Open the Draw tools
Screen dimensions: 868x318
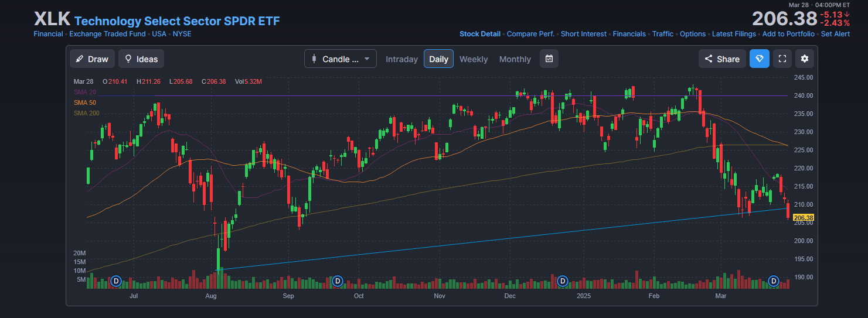[92, 59]
